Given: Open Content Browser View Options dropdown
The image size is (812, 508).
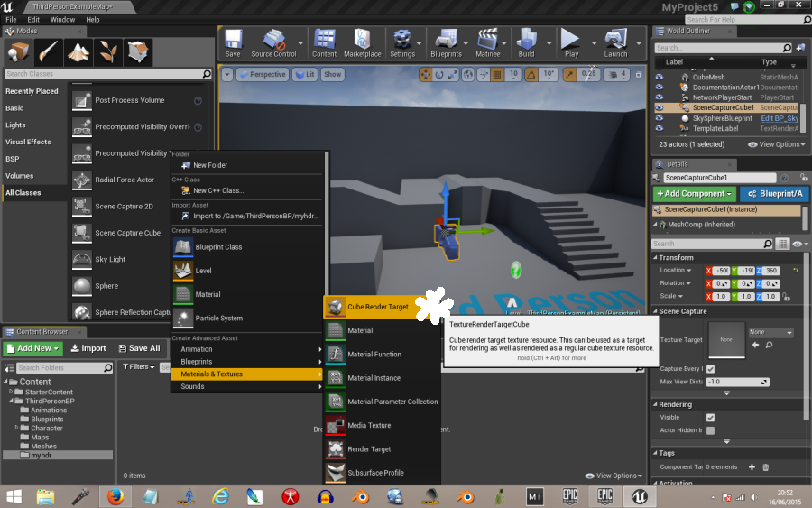Looking at the screenshot, I should [614, 476].
